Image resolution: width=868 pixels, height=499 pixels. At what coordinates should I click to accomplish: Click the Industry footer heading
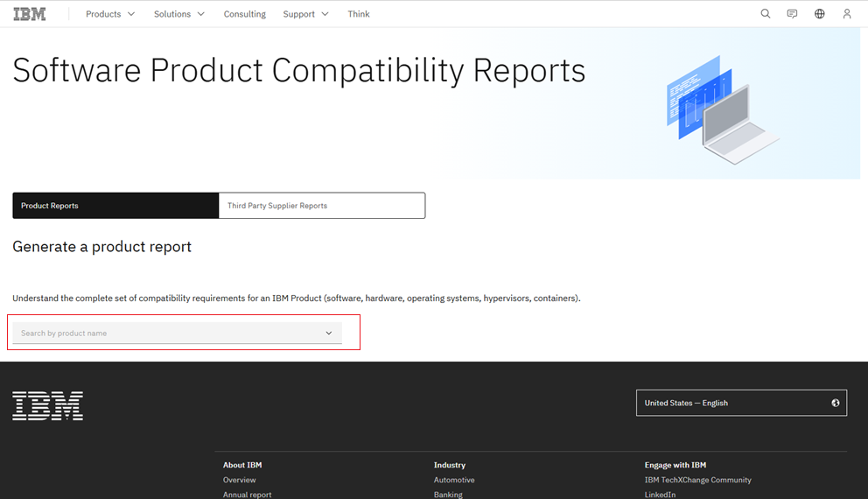[x=450, y=465]
